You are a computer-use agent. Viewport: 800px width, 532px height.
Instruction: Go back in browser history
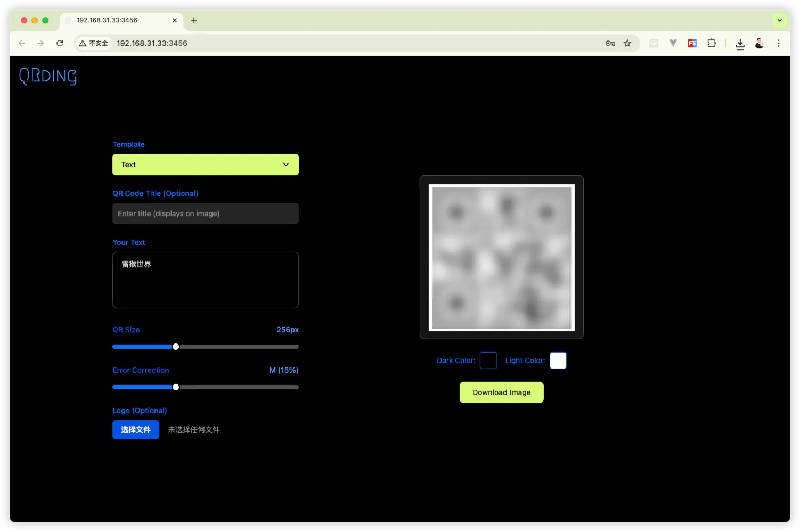point(21,43)
